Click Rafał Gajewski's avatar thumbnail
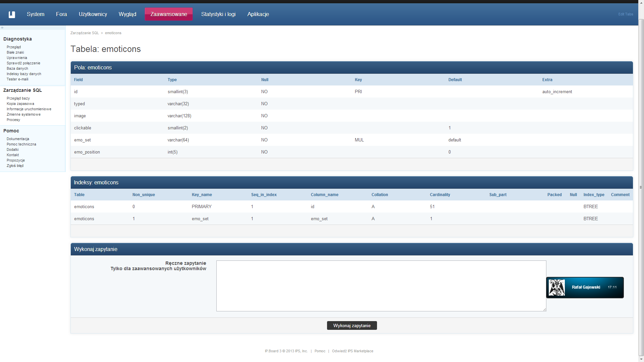 tap(556, 288)
